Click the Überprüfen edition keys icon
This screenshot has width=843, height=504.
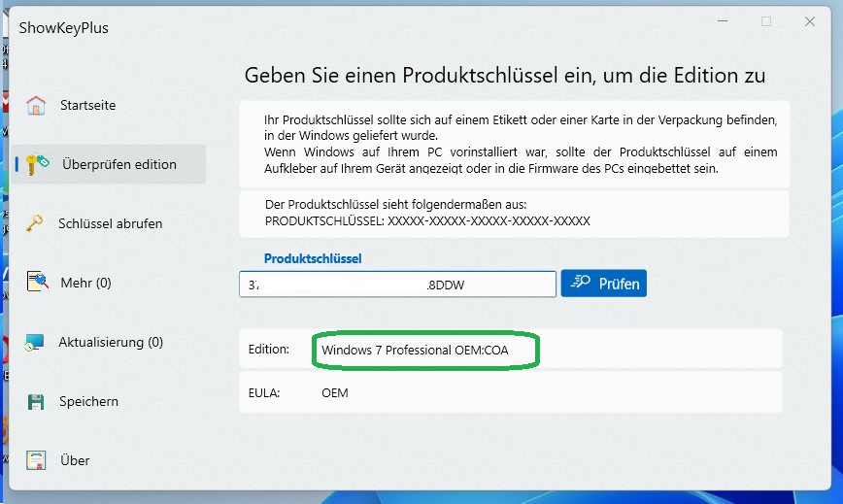[37, 164]
